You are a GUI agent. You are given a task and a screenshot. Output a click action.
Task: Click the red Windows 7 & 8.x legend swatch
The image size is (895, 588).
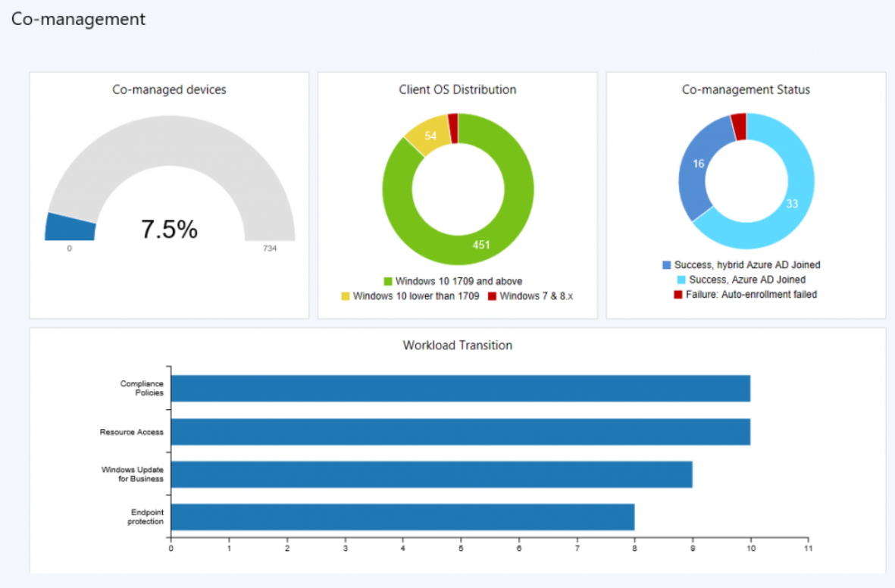click(492, 296)
